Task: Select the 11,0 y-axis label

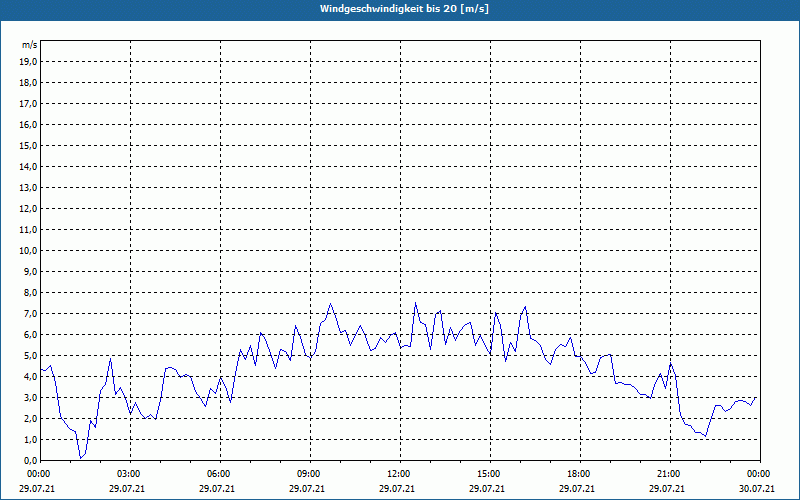Action: (x=28, y=230)
